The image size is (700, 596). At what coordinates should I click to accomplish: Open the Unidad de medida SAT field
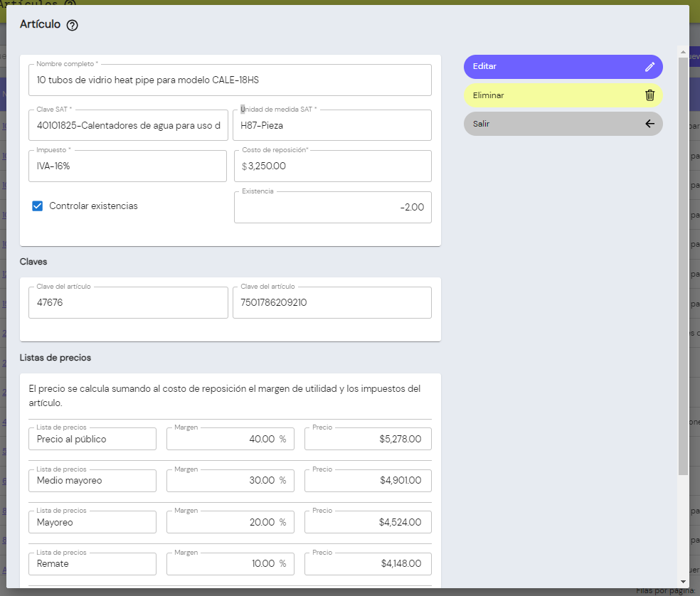(x=332, y=126)
